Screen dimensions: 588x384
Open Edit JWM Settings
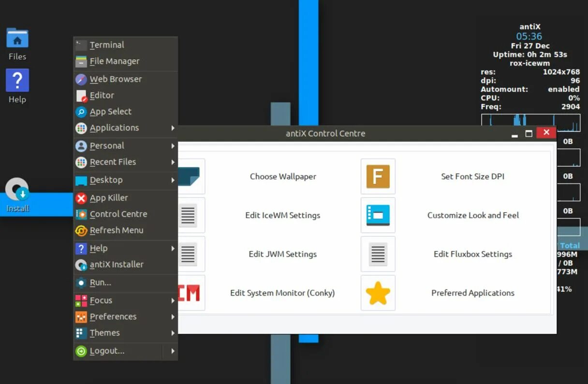click(283, 254)
